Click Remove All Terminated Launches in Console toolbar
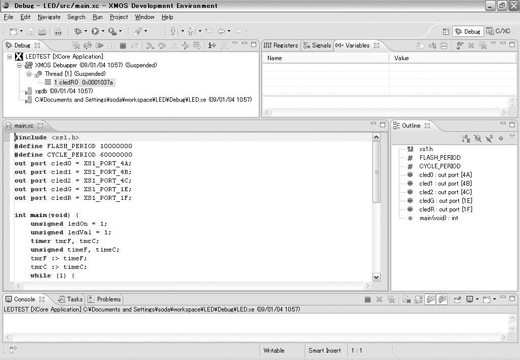This screenshot has width=520, height=360. (x=391, y=299)
